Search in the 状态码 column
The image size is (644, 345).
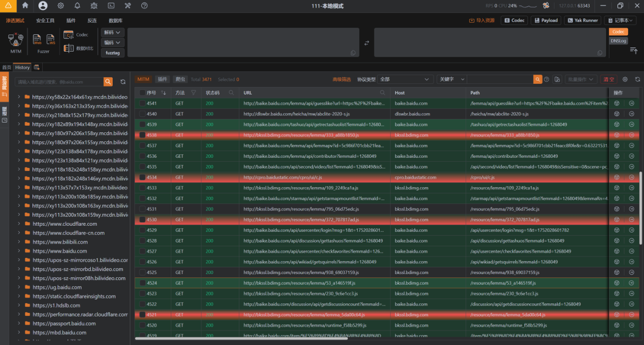tap(231, 93)
